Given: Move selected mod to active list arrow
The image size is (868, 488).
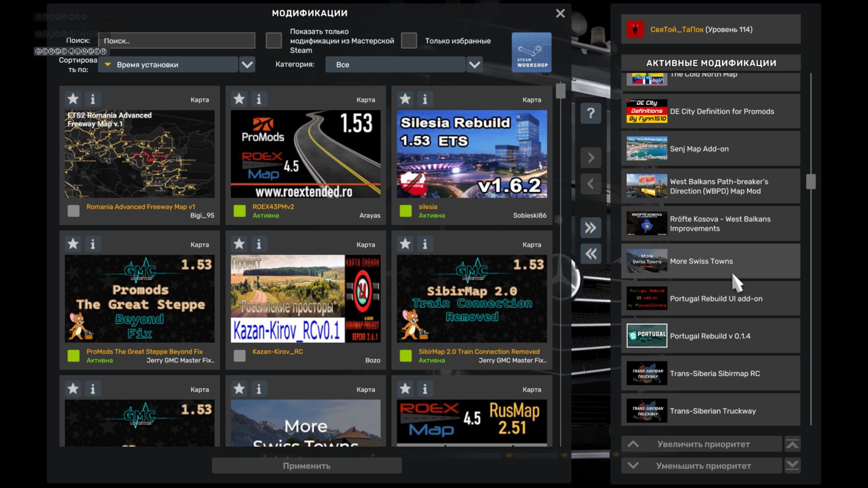Looking at the screenshot, I should click(591, 157).
